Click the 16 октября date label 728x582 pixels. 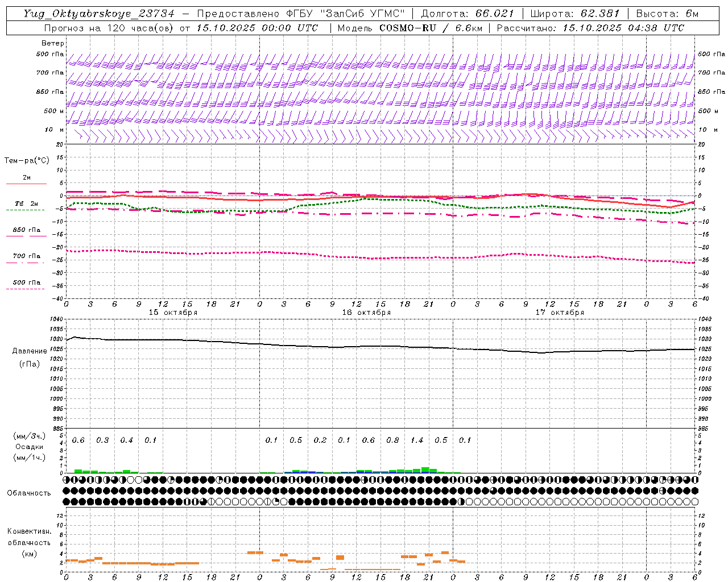pos(366,313)
